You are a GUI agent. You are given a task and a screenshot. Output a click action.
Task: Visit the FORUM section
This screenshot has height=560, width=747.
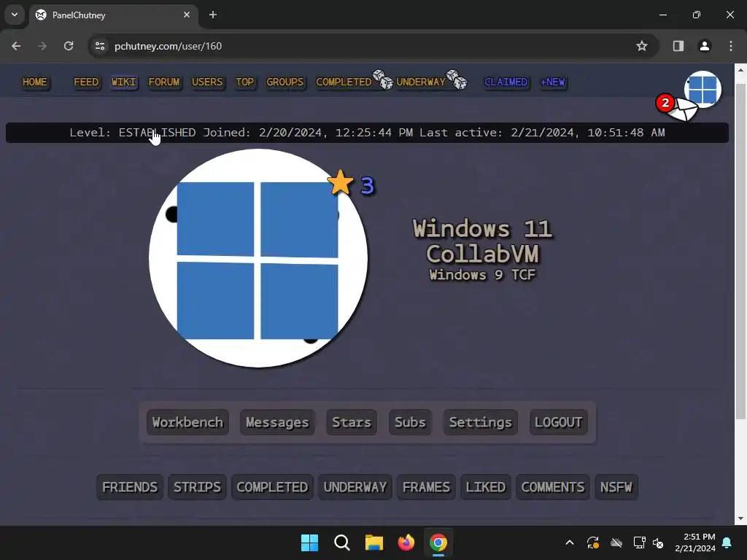pos(164,82)
